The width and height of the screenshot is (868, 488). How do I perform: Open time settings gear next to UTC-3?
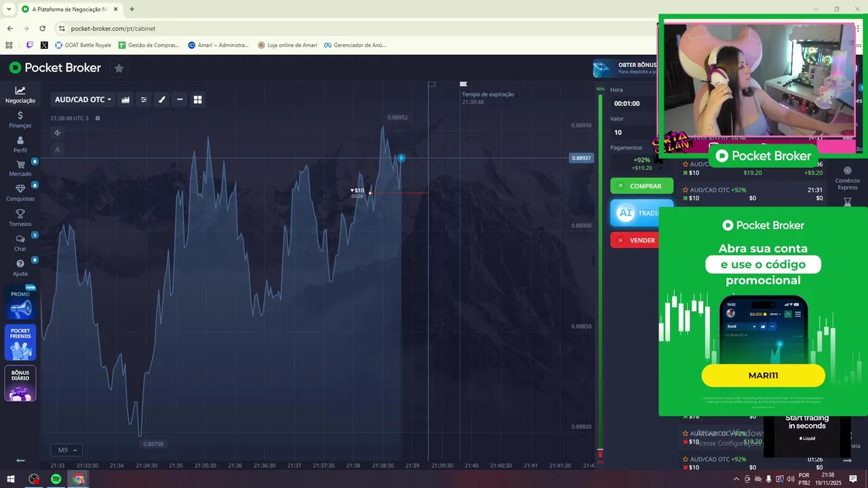click(x=98, y=118)
